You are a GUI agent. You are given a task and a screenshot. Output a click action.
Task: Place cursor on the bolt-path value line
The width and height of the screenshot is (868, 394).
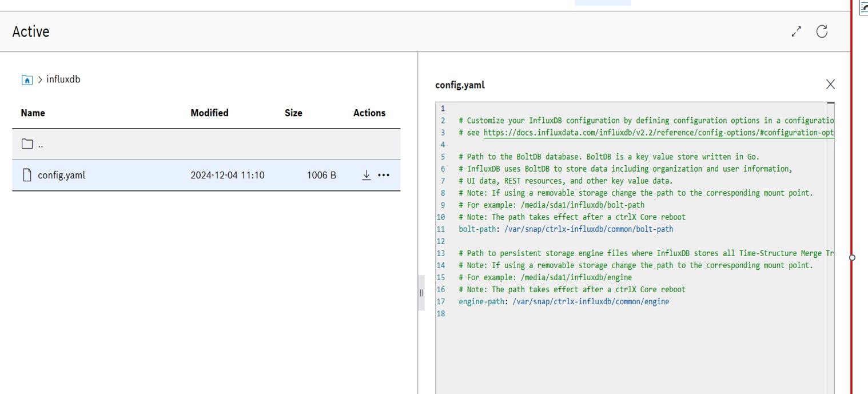click(x=588, y=229)
